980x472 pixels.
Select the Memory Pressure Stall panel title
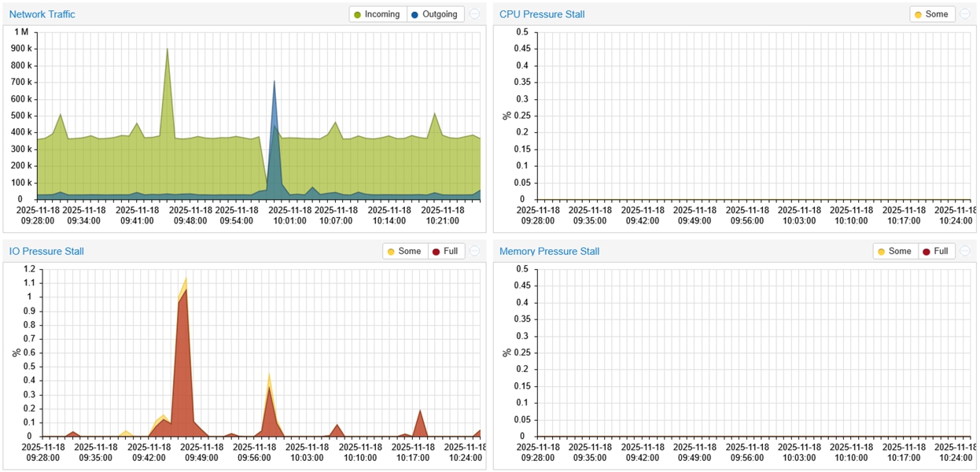(x=549, y=251)
